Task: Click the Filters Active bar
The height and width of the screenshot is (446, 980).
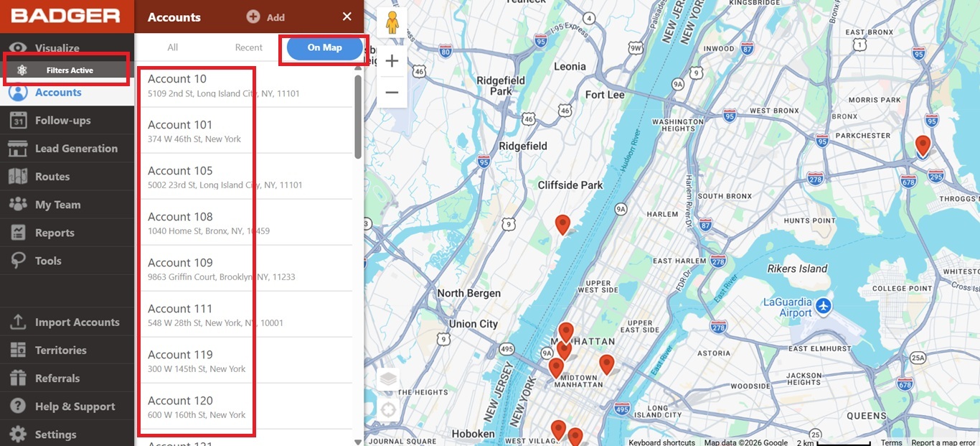Action: [67, 70]
